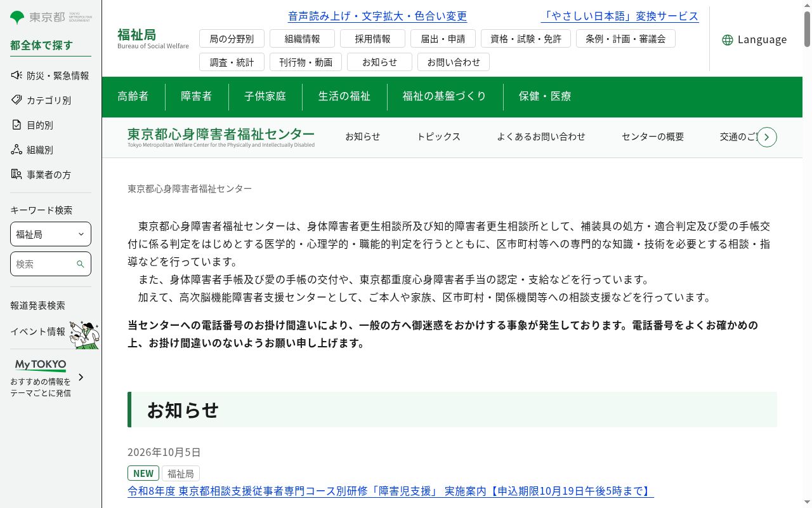Select 福祉の基盤づくり in the green bar
This screenshot has height=508, width=812.
coord(445,97)
